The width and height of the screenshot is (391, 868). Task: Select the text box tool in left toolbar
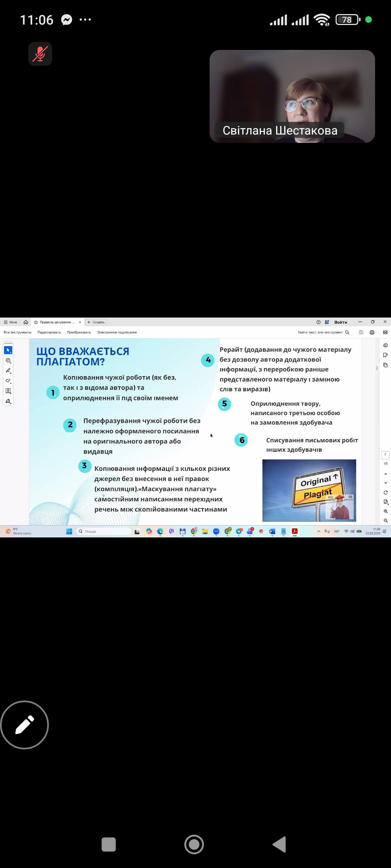pyautogui.click(x=8, y=391)
